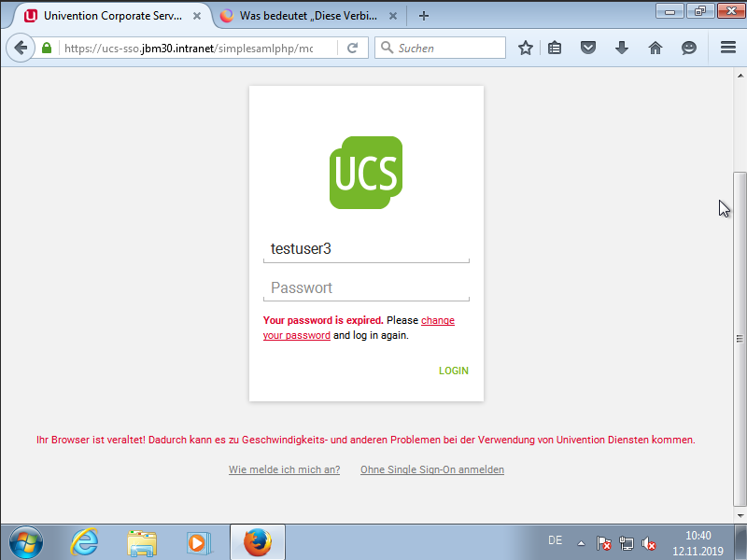
Task: Reload the page with the refresh icon
Action: [x=353, y=48]
